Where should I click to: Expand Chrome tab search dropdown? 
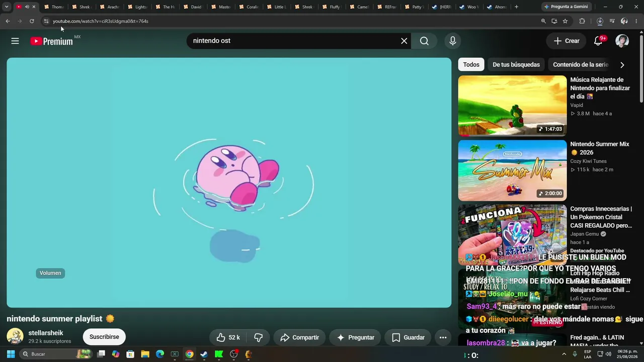coord(7,7)
